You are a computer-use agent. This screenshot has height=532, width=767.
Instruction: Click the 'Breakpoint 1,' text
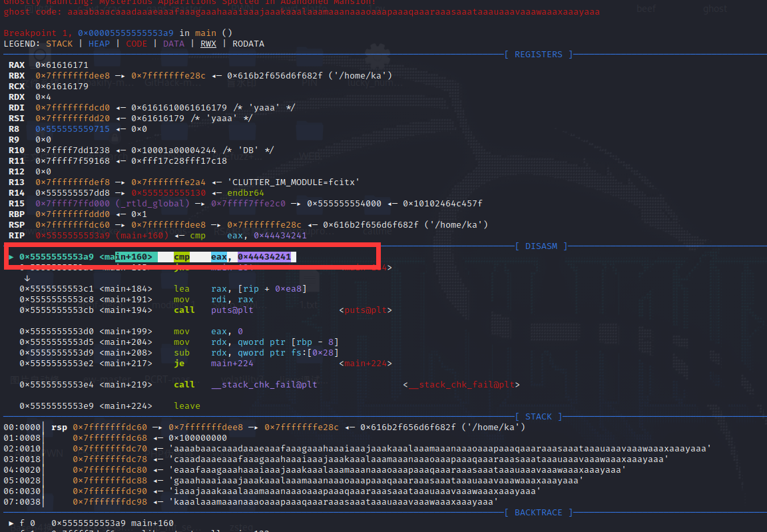pos(38,33)
